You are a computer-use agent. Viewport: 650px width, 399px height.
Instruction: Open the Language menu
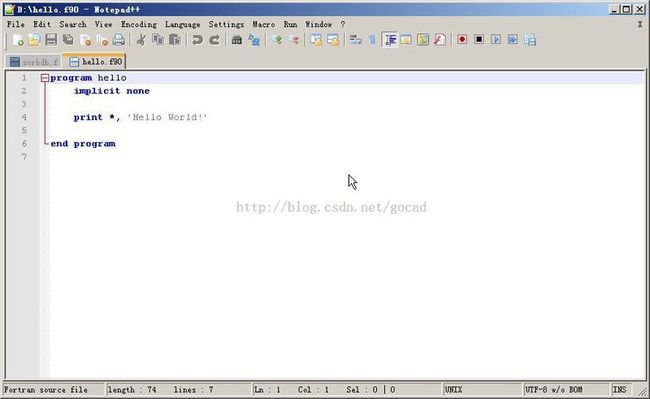tap(182, 24)
